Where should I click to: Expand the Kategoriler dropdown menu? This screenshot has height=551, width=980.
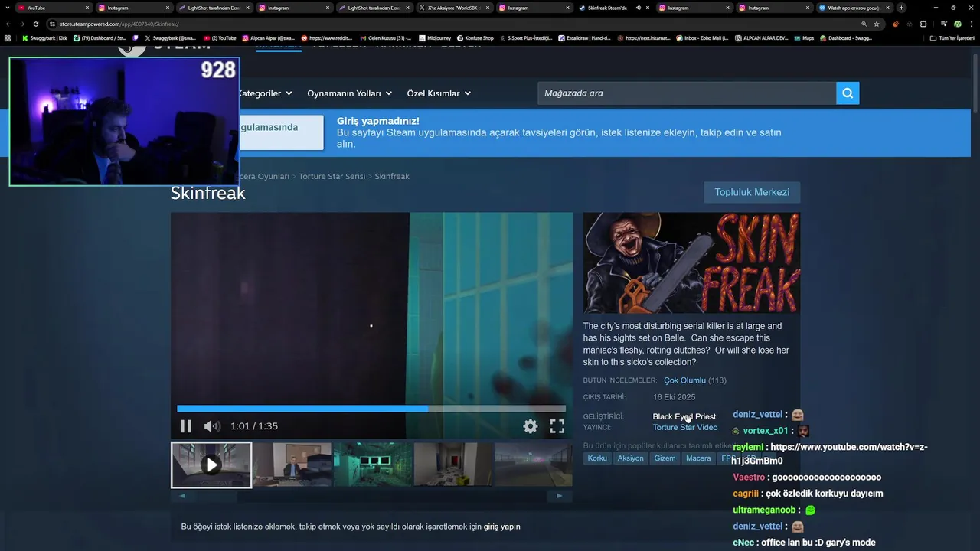click(x=265, y=93)
